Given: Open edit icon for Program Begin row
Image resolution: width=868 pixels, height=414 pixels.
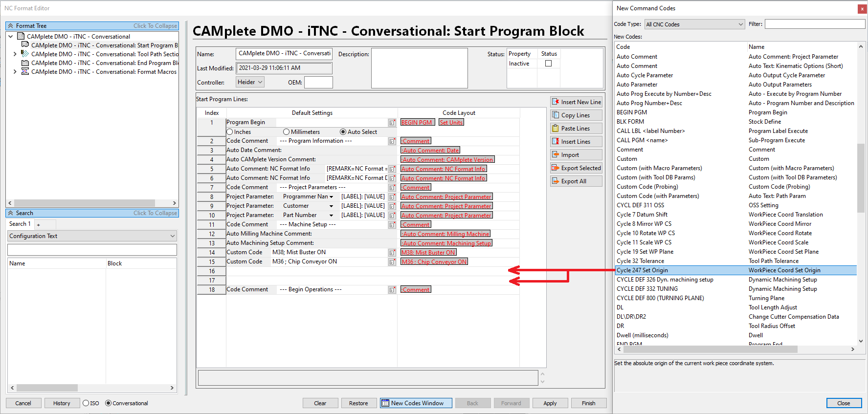Looking at the screenshot, I should 392,123.
